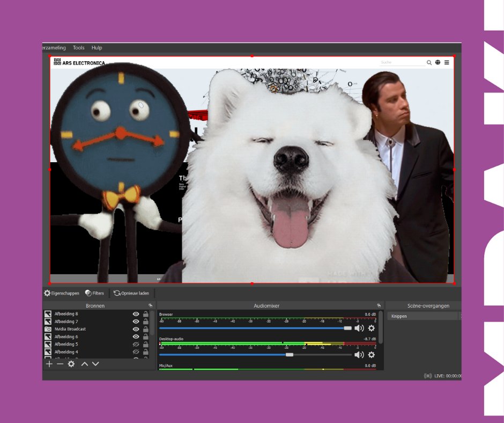Click the Desktop-audio volume slider handle
The height and width of the screenshot is (423, 504).
[x=290, y=355]
